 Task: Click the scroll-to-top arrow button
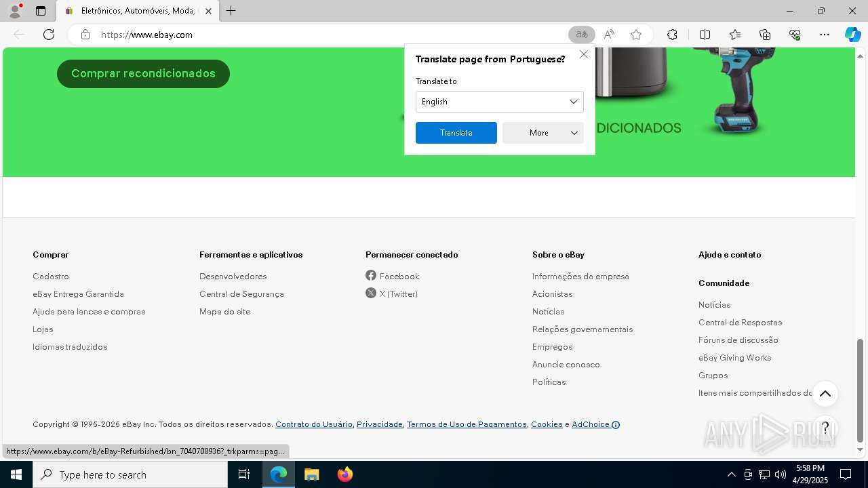(x=825, y=394)
